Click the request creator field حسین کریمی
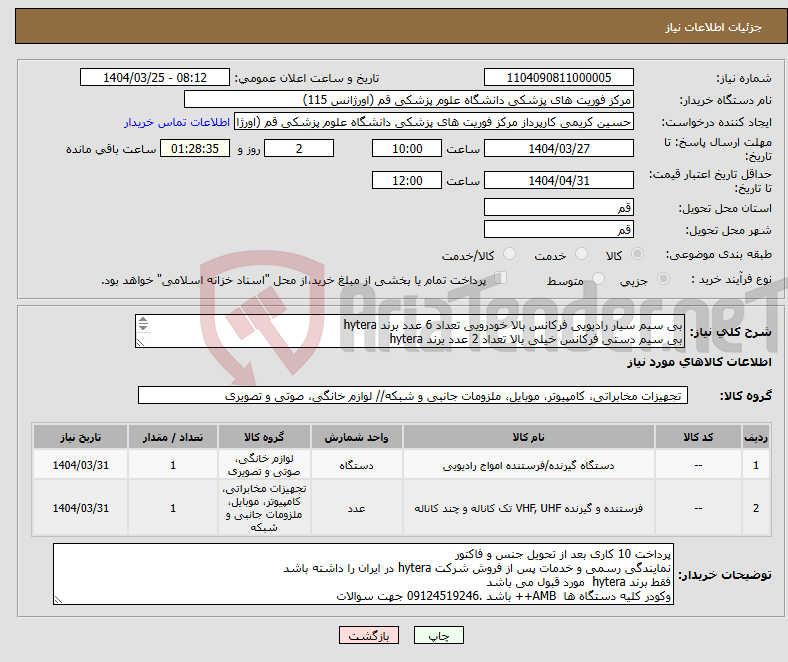 434,122
